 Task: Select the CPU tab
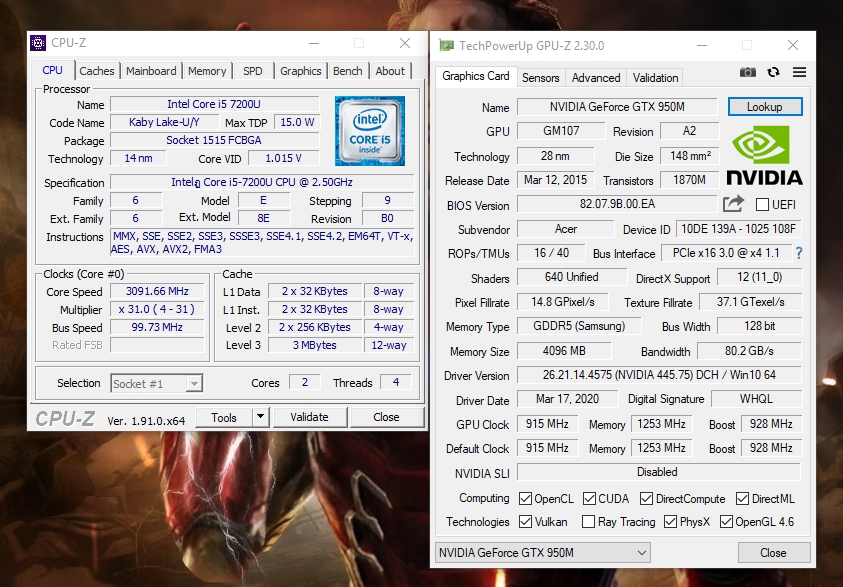[x=52, y=70]
